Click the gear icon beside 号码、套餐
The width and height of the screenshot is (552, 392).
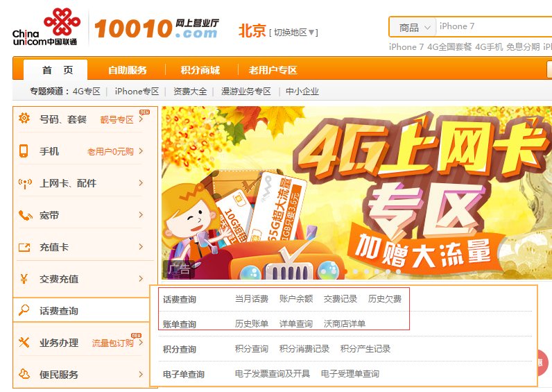pyautogui.click(x=24, y=119)
